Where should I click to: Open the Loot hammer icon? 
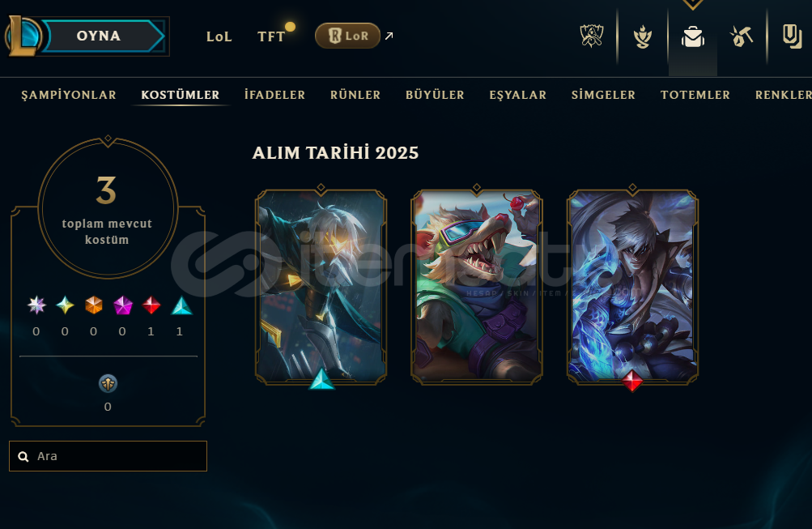(741, 36)
